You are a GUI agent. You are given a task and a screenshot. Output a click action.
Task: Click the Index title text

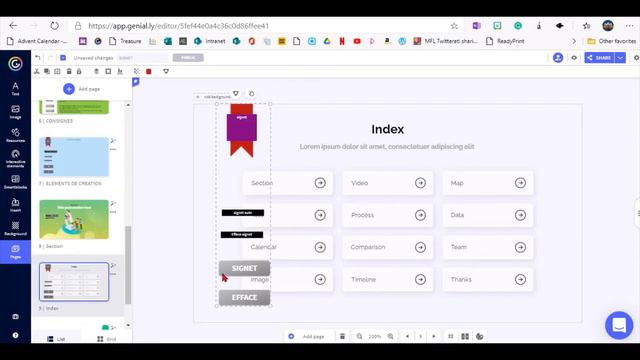pos(387,129)
